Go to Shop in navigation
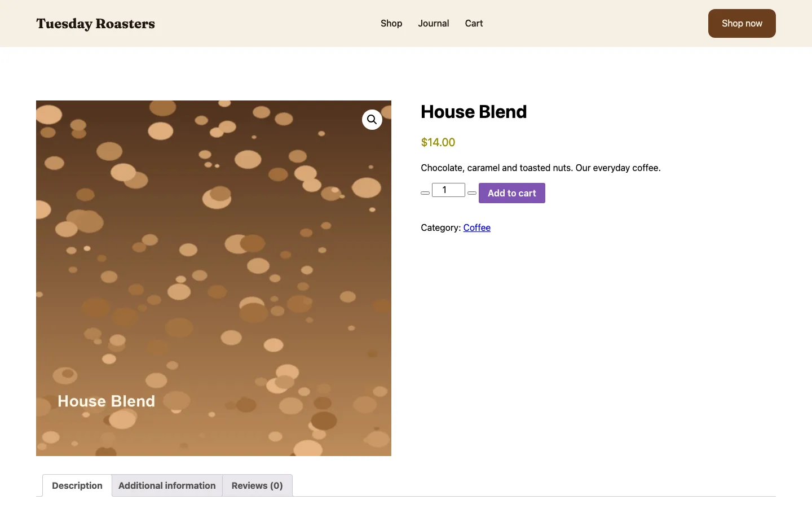The height and width of the screenshot is (508, 812). pyautogui.click(x=391, y=23)
